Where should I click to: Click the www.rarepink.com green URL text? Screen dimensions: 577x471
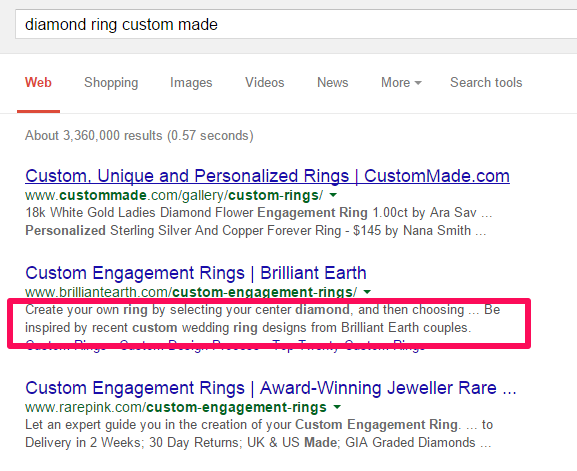click(176, 407)
